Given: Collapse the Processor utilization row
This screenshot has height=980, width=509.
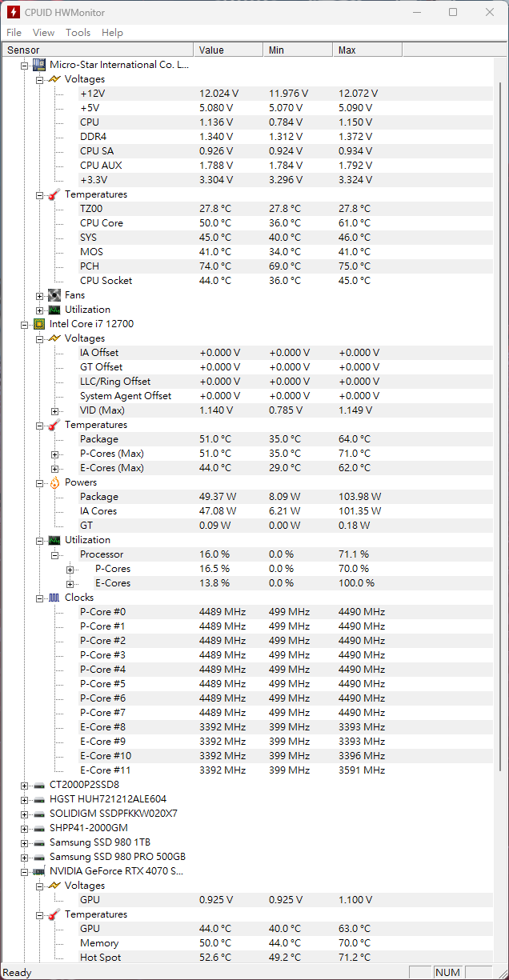Looking at the screenshot, I should 54,554.
